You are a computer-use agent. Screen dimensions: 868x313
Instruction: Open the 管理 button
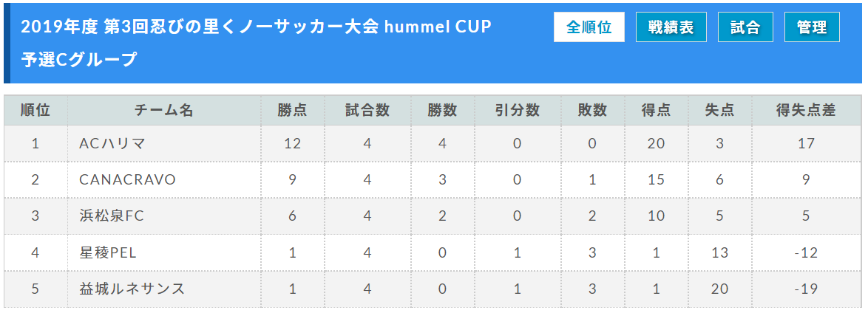pyautogui.click(x=812, y=27)
